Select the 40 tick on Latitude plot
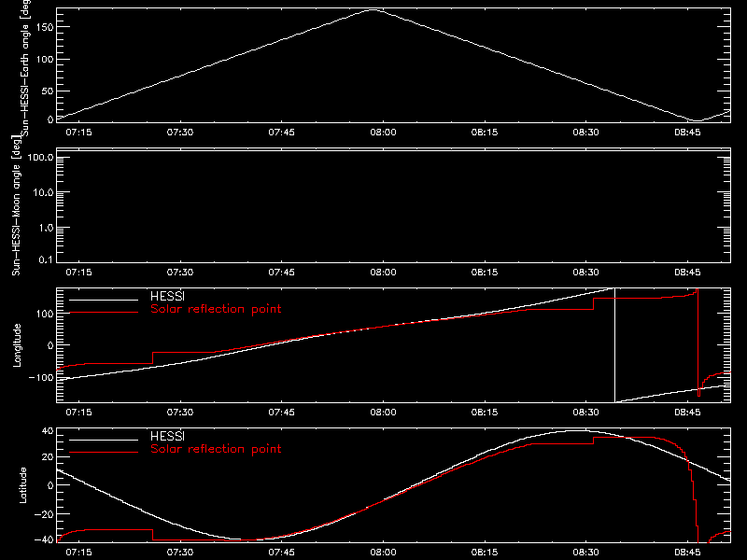Viewport: 747px width, 560px height. (48, 431)
